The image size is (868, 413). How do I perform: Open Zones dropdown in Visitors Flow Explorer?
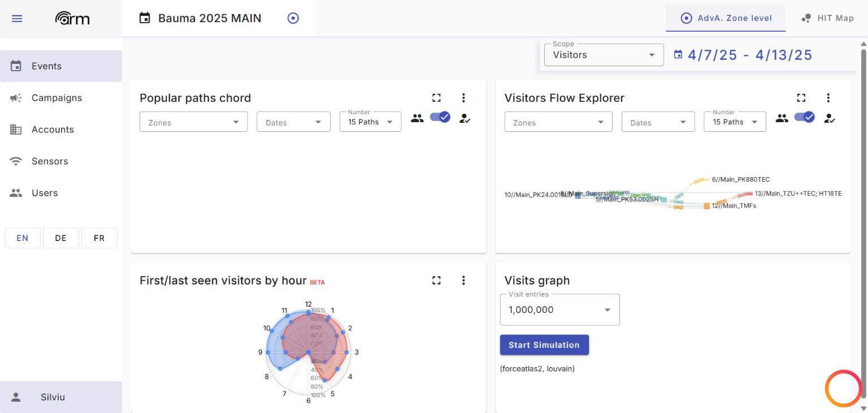[558, 122]
